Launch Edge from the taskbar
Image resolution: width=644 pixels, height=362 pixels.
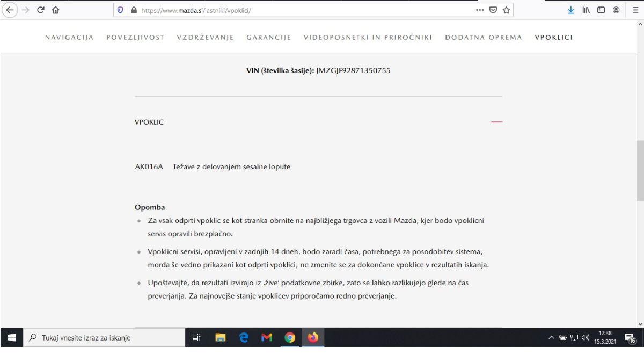(x=244, y=338)
